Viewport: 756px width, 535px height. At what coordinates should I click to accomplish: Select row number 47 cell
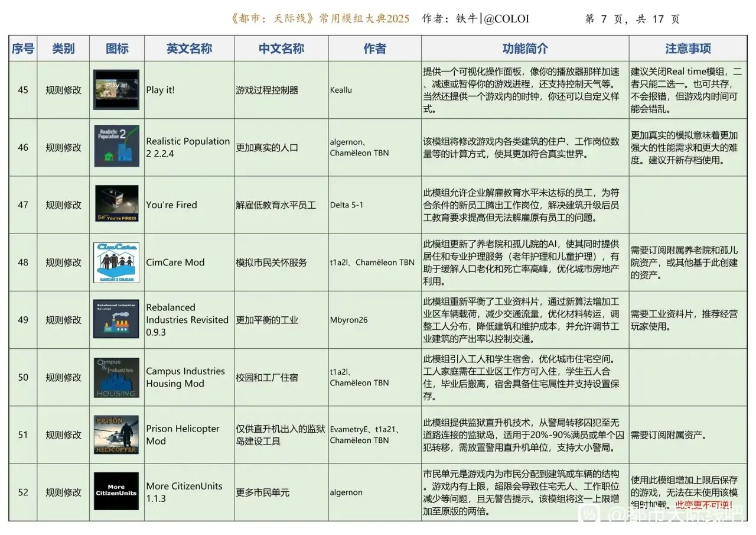point(23,205)
